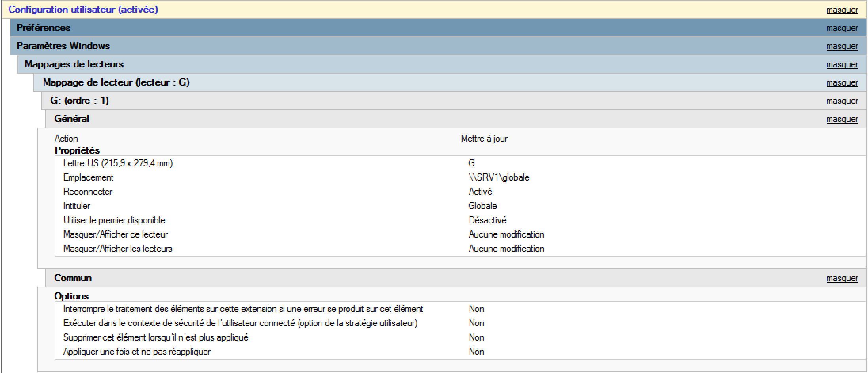Click the Désactivé value for first available
Image resolution: width=868 pixels, height=373 pixels.
tap(487, 220)
